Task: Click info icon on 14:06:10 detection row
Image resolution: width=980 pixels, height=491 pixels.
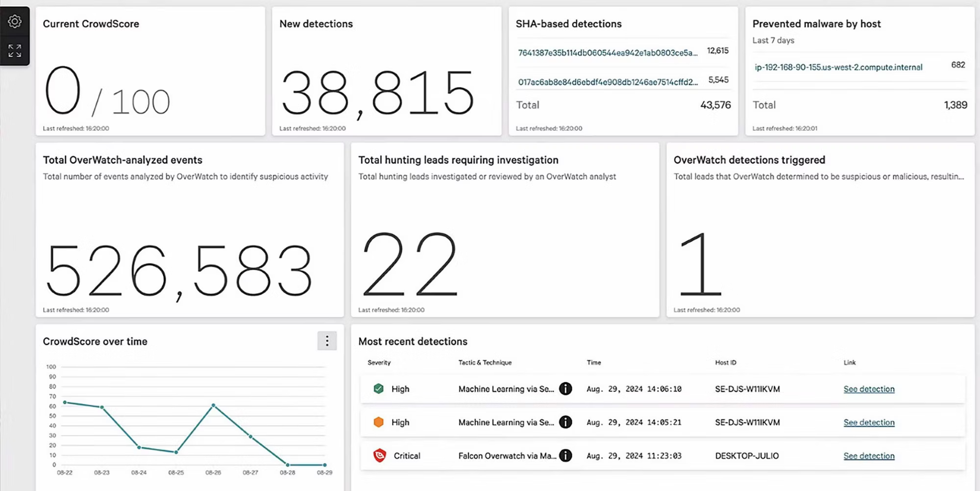Action: tap(565, 389)
